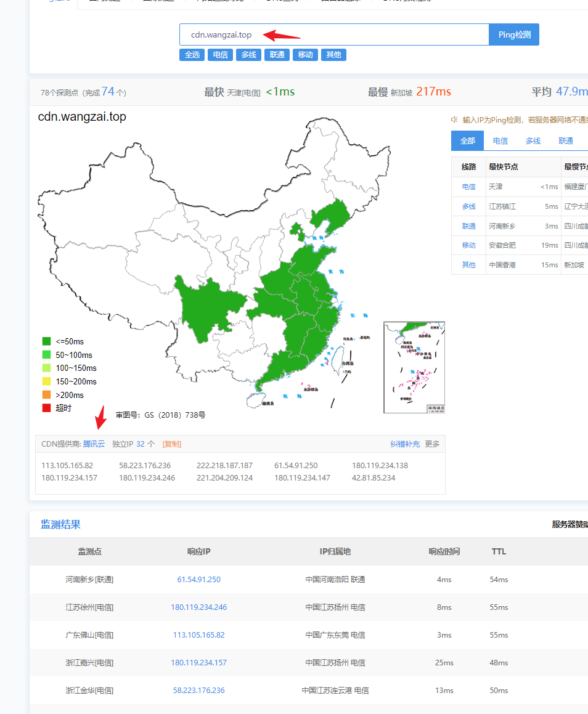Viewport: 588px width, 714px height.
Task: Open the 腾讯云 CDN provider link
Action: pyautogui.click(x=94, y=444)
